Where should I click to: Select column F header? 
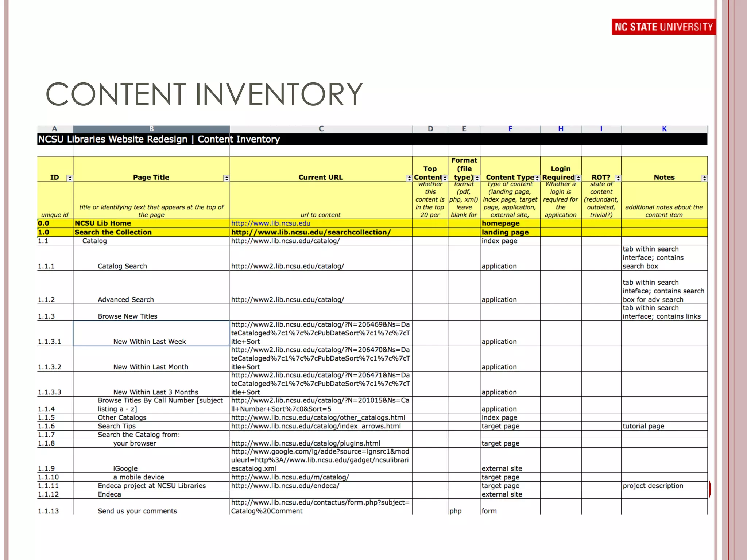point(510,129)
